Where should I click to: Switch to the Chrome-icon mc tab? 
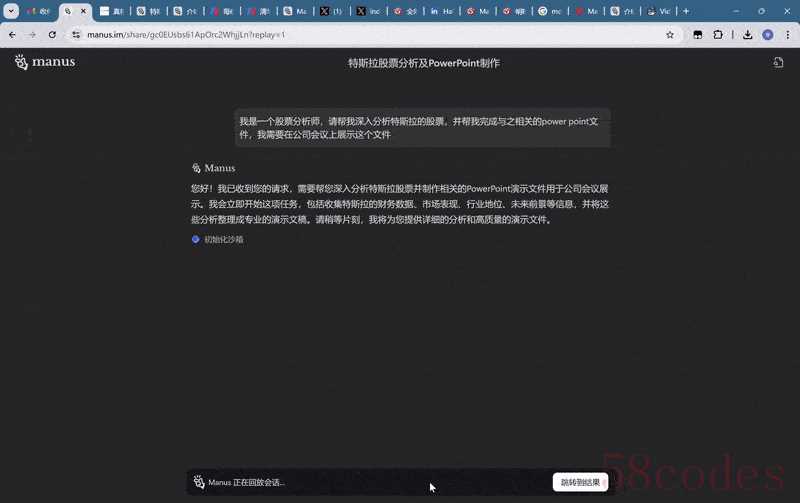tap(550, 11)
